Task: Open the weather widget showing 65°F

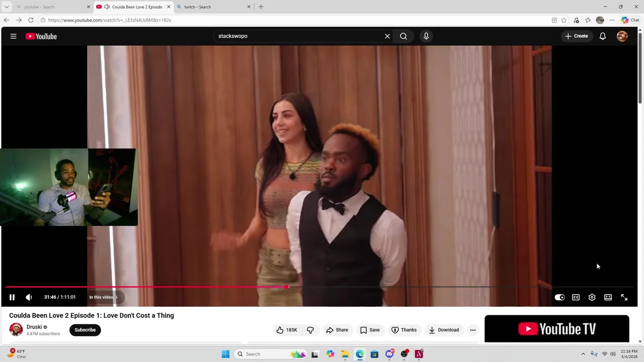Action: (17, 354)
